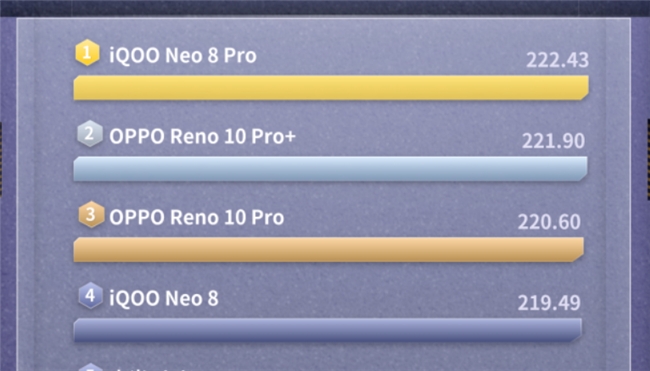
Task: Select the OPPO Reno 10 Pro label
Action: click(196, 217)
